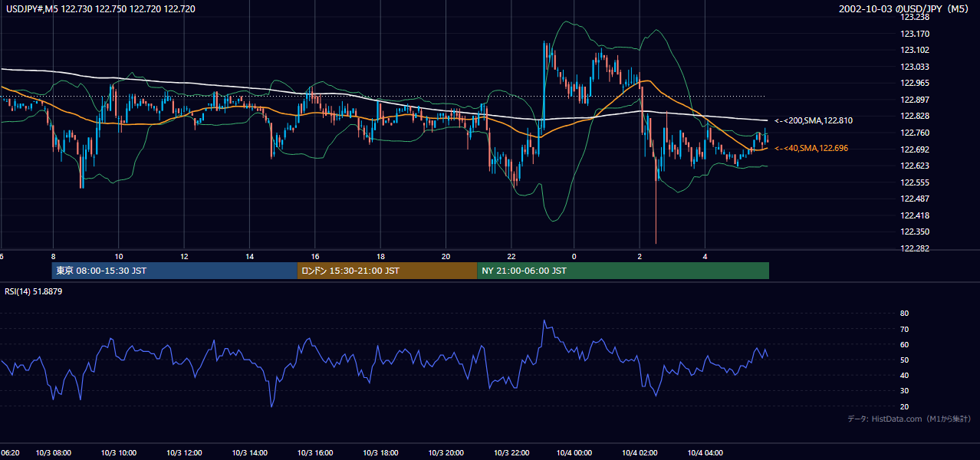Click price axis value 123.033

pos(915,67)
